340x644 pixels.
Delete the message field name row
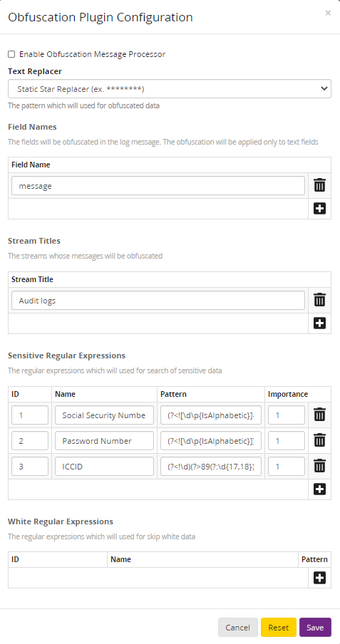[x=319, y=186]
